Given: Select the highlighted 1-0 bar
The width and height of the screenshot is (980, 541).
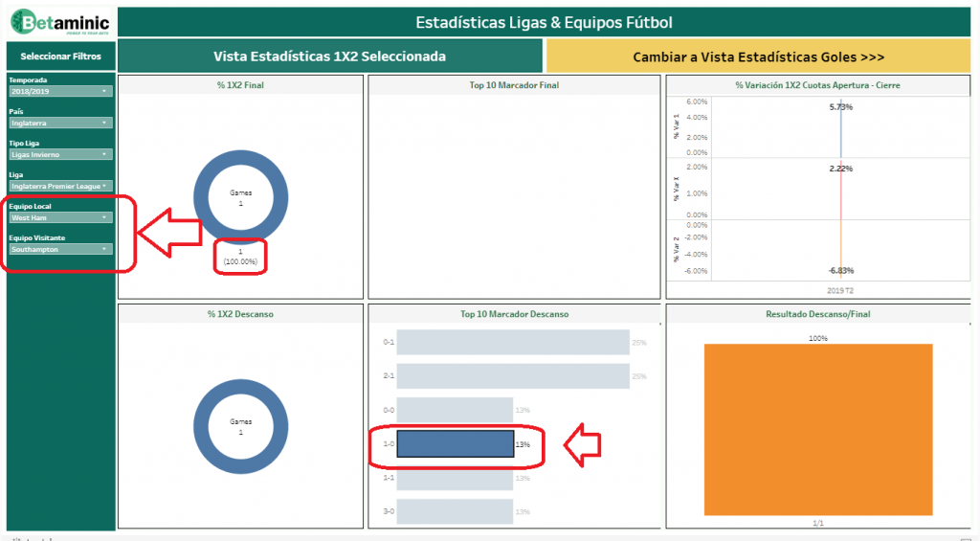Looking at the screenshot, I should click(x=455, y=444).
